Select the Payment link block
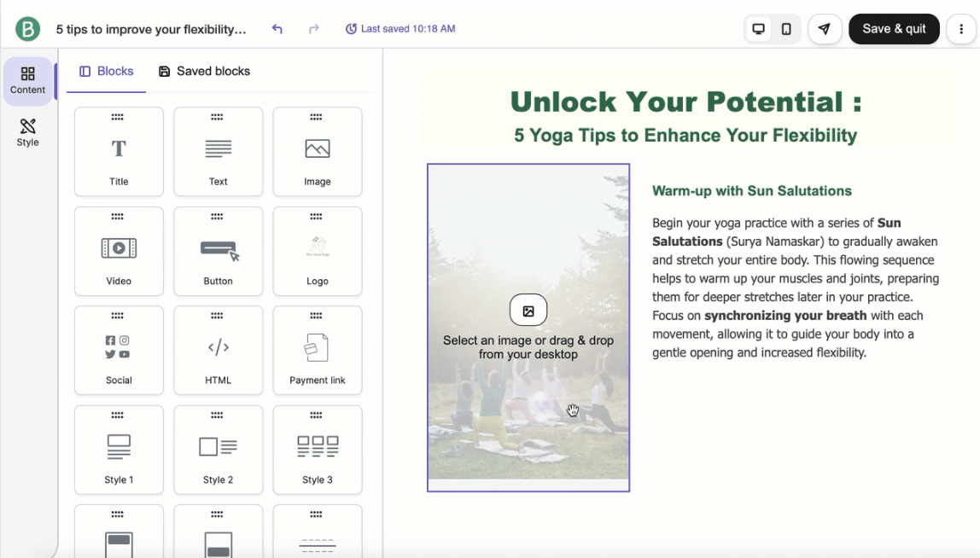980x558 pixels. (318, 351)
